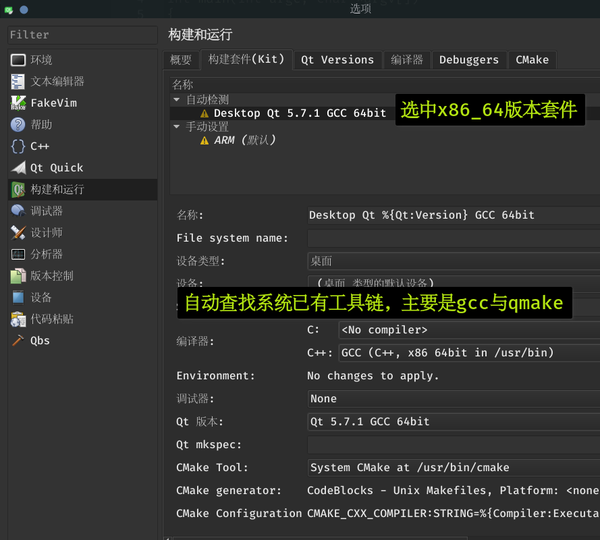Open the 调试器 dropdown showing None

[453, 399]
